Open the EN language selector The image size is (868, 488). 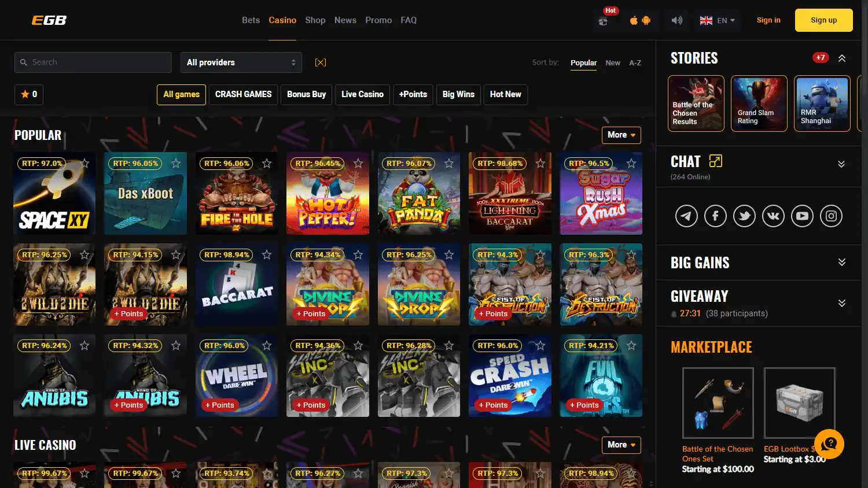[x=717, y=20]
